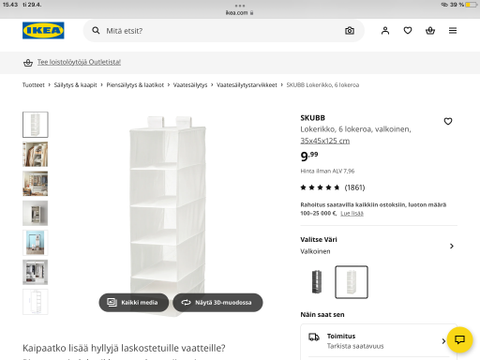The height and width of the screenshot is (360, 480).
Task: Open the favorites heart in header
Action: (408, 31)
